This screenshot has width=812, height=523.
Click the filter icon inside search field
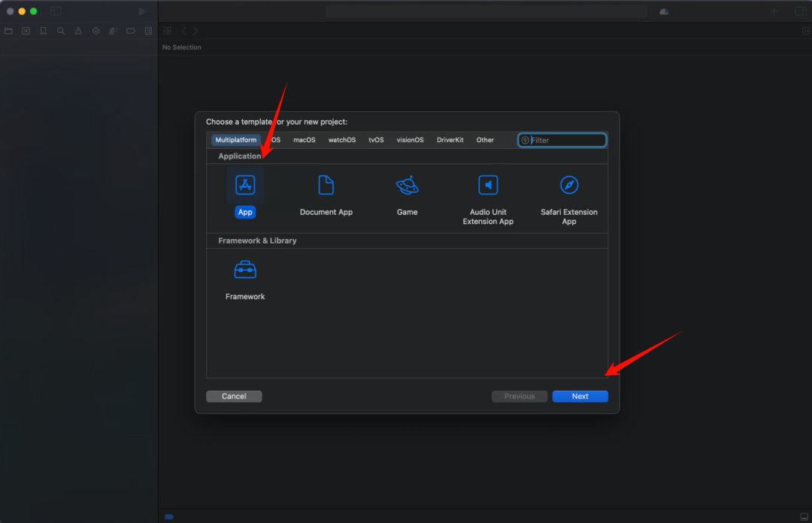(525, 141)
